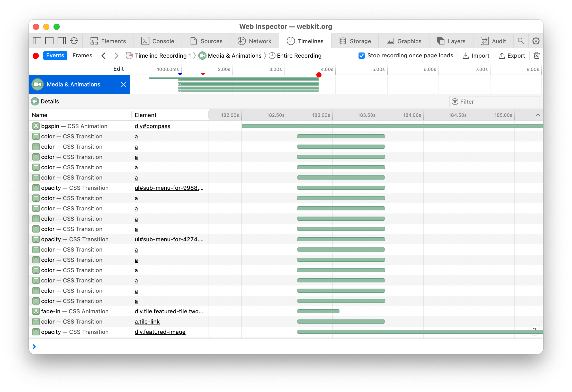Toggle Stop recording once page loads checkbox
Screen dimensions: 572x392
point(361,56)
